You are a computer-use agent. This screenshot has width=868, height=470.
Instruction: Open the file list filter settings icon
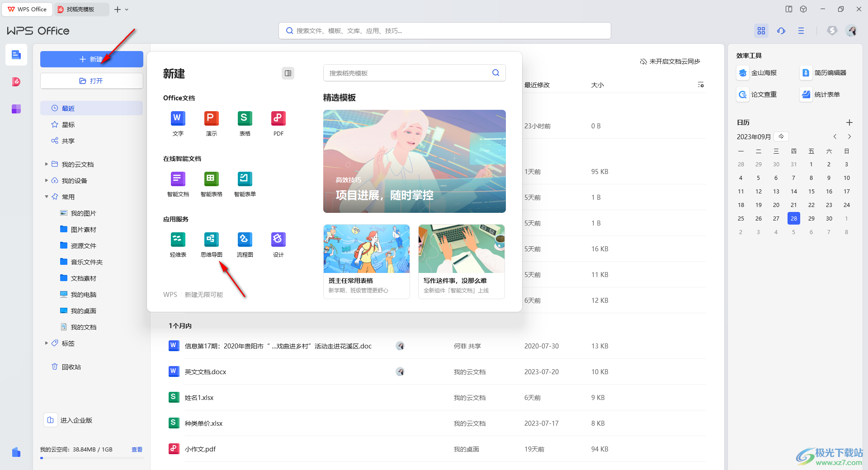(x=701, y=85)
